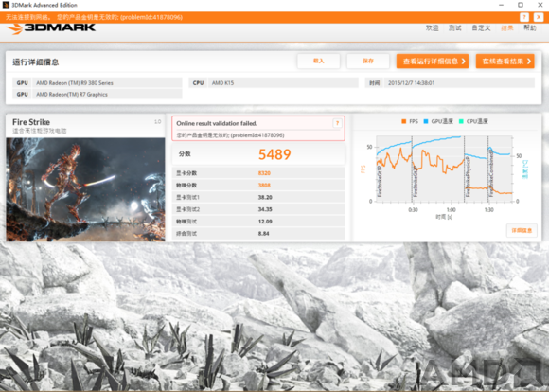Screen dimensions: 549x392
Task: Click the FireStrikePhysicsP marker in chart
Action: coord(468,178)
